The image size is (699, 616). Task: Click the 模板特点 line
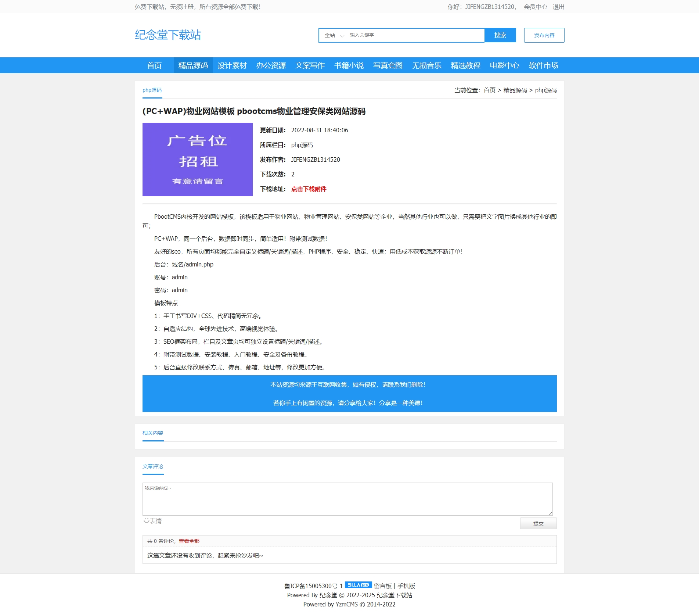tap(166, 303)
